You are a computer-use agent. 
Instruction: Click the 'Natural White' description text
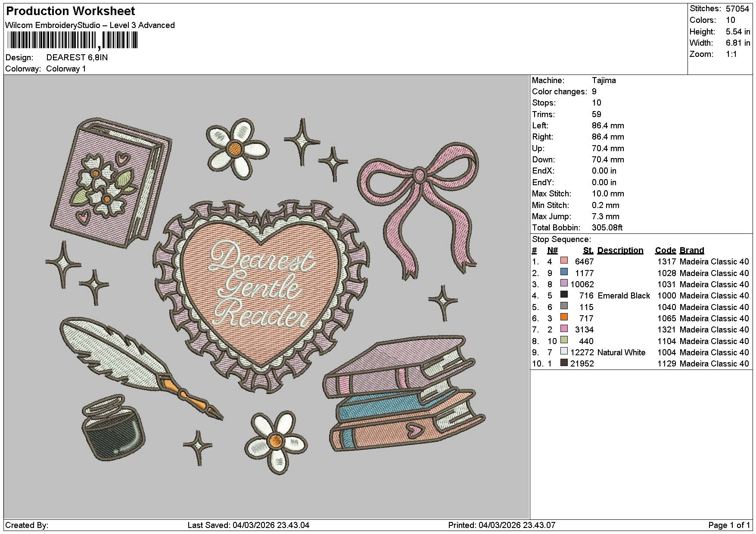(x=621, y=353)
